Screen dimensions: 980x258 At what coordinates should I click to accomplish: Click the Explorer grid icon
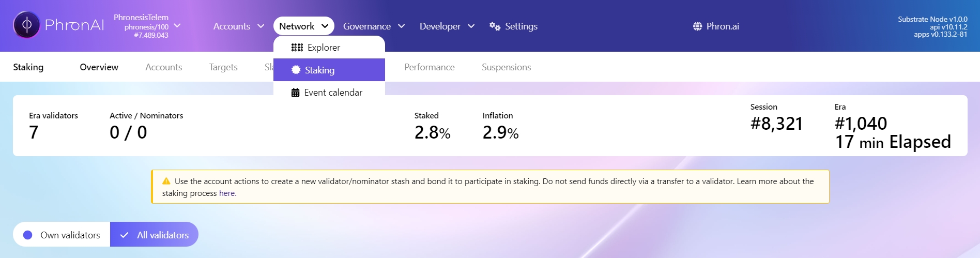(x=297, y=48)
